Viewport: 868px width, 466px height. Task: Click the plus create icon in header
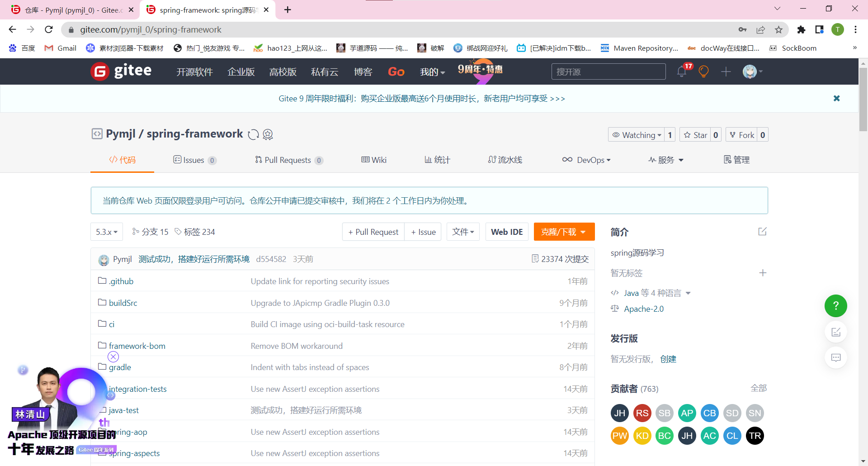pyautogui.click(x=726, y=71)
